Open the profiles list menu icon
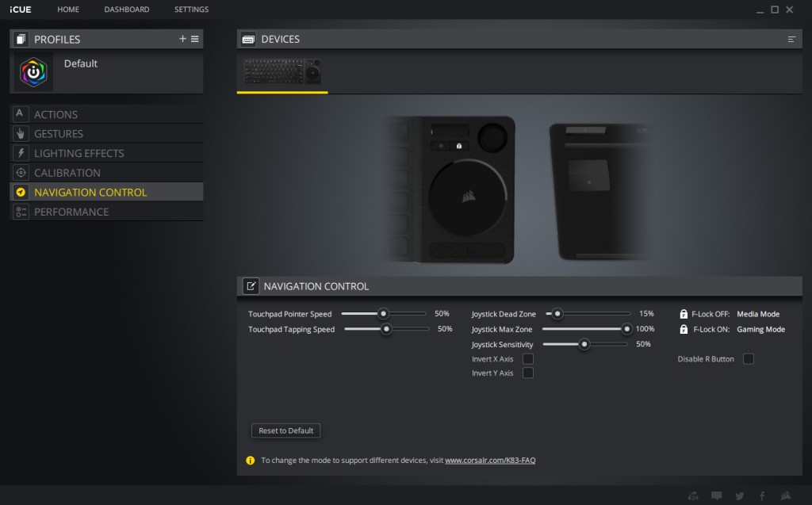The image size is (812, 505). [195, 39]
